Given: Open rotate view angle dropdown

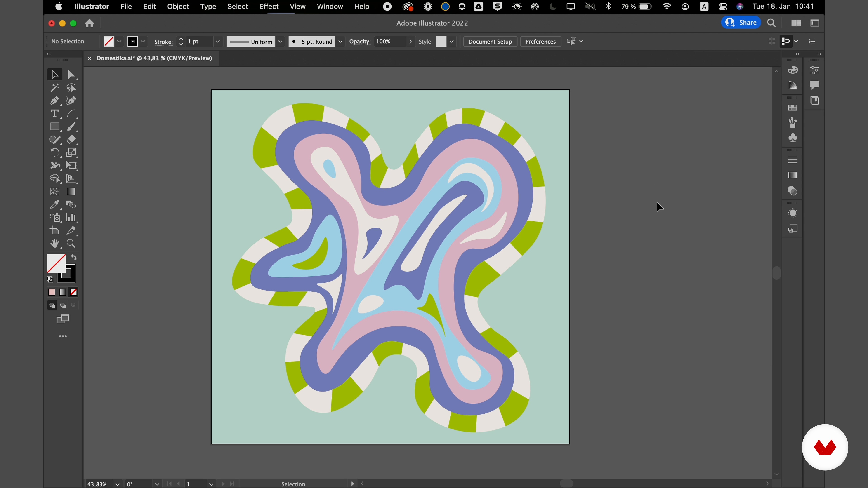Looking at the screenshot, I should [x=157, y=484].
